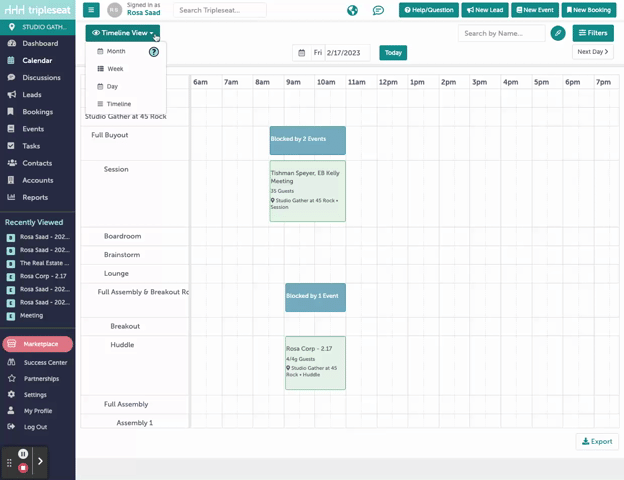The height and width of the screenshot is (480, 624).
Task: Switch to Day view option
Action: pyautogui.click(x=112, y=86)
